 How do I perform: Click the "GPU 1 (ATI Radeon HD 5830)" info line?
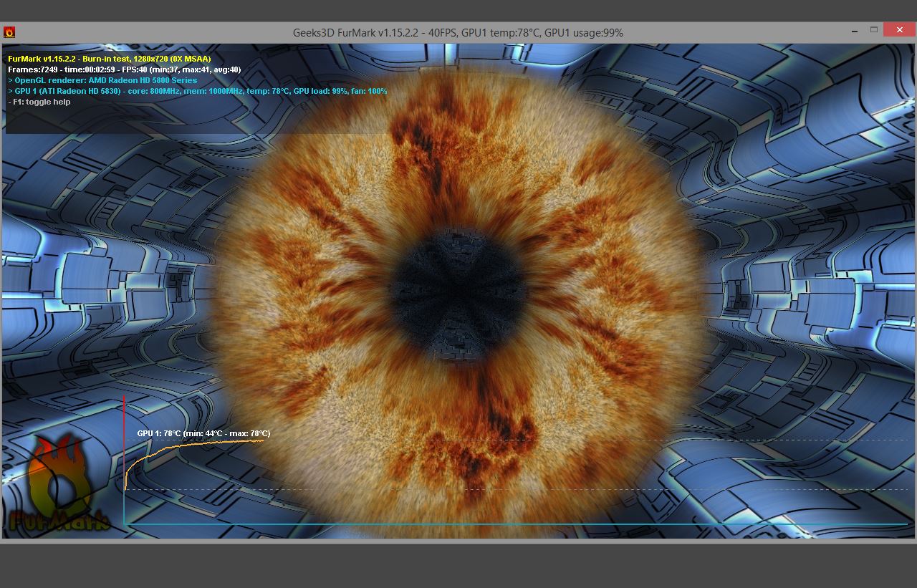198,91
